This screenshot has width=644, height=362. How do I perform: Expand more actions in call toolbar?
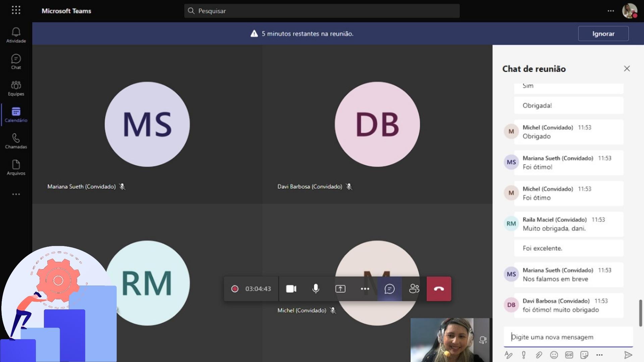[x=365, y=289]
